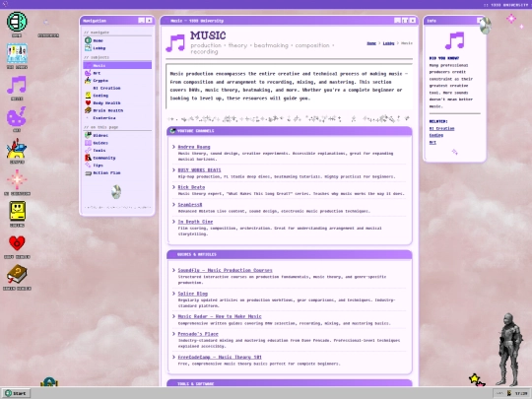Open the Andrew Huang channel link
Viewport: 532px width, 399px height.
[194, 147]
